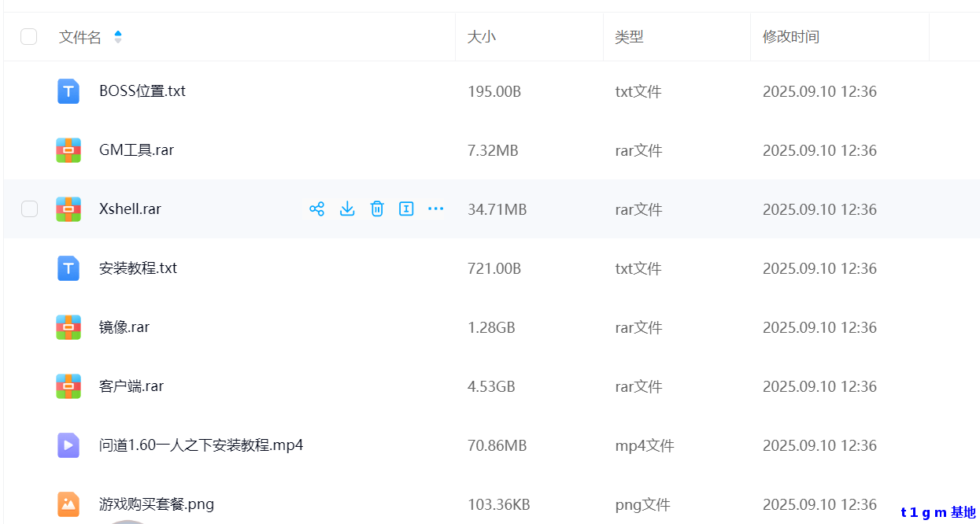Click the share icon on Xshell.rar row
The height and width of the screenshot is (524, 980).
[316, 208]
